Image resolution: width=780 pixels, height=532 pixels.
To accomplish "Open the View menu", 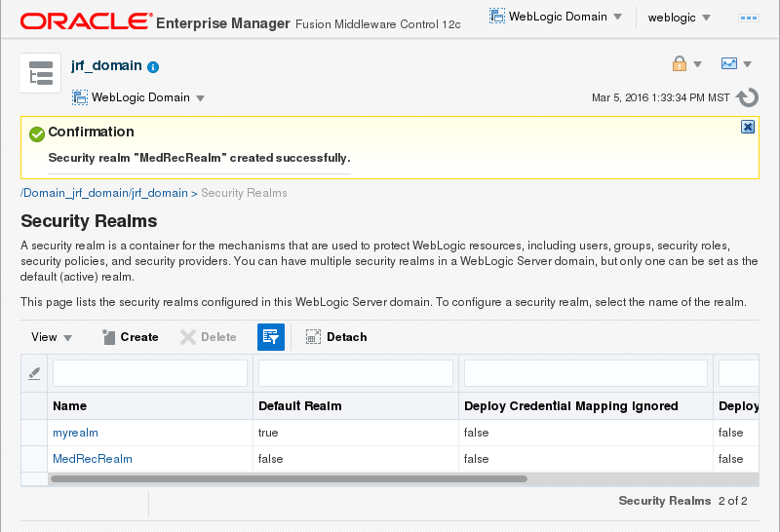I will (x=52, y=337).
